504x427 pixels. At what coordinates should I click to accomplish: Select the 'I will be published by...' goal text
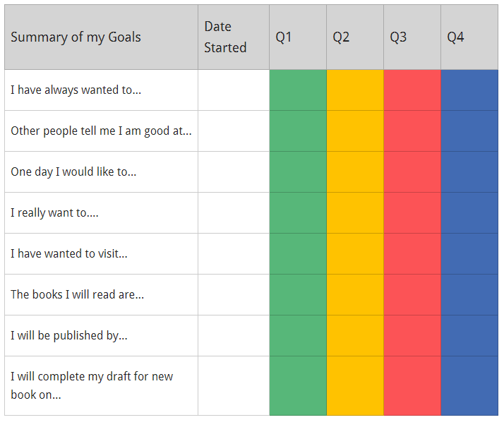pyautogui.click(x=69, y=336)
